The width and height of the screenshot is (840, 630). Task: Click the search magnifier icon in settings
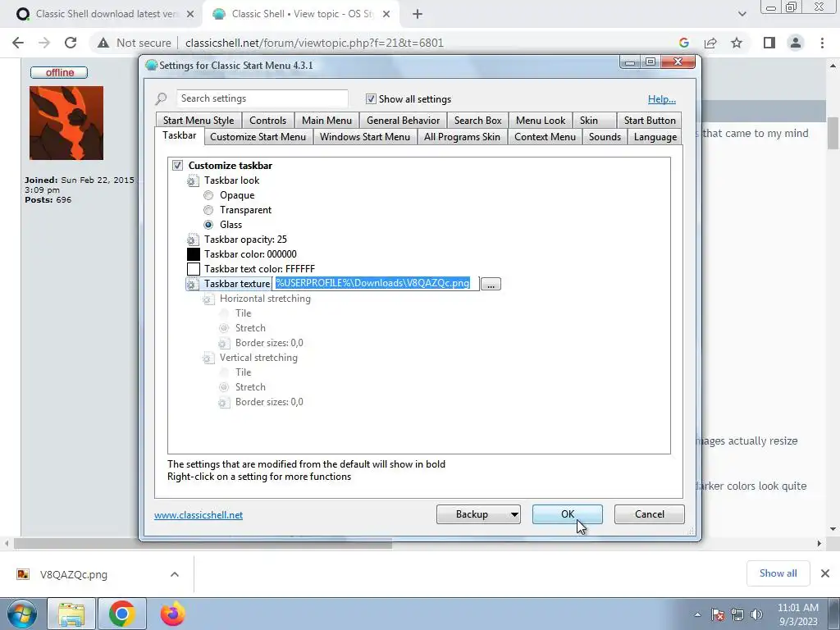(162, 98)
